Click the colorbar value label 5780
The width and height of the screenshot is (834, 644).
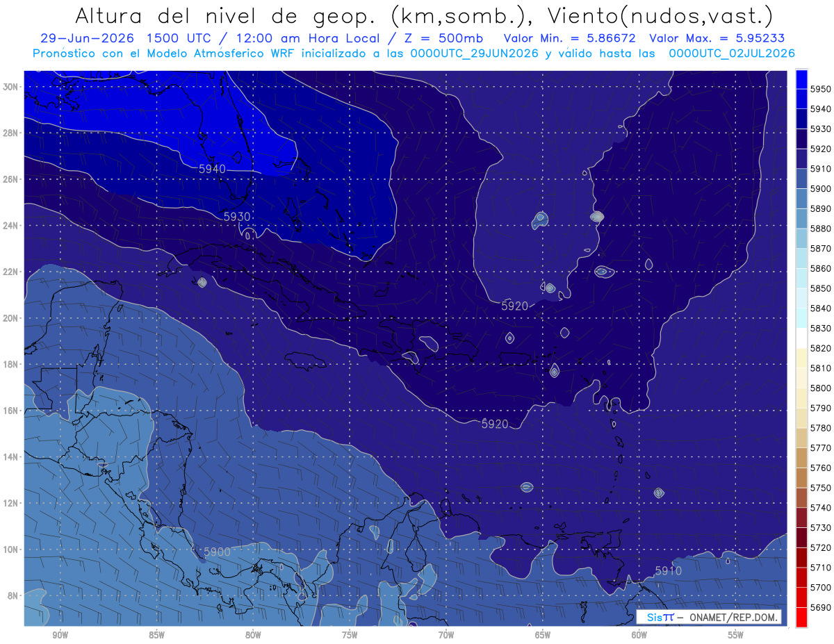click(x=820, y=428)
